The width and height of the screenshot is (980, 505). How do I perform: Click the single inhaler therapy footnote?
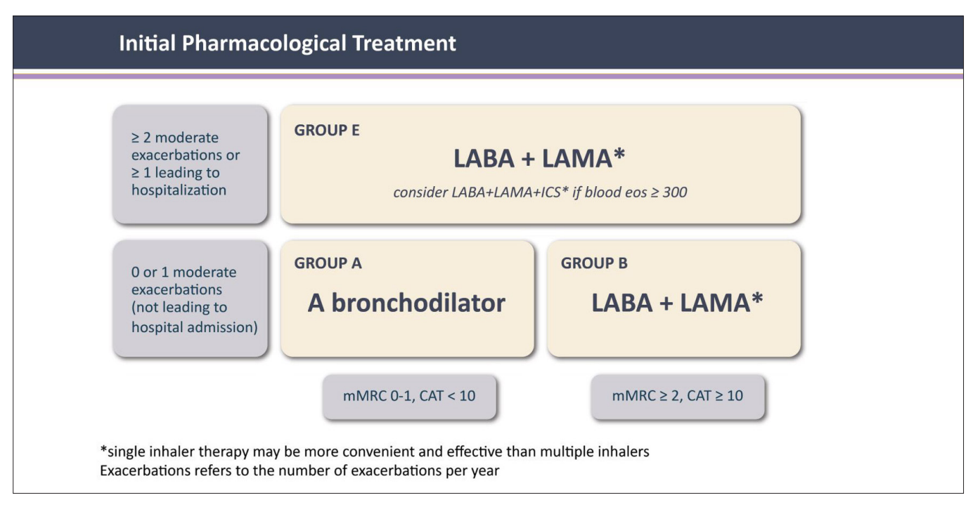tap(374, 452)
